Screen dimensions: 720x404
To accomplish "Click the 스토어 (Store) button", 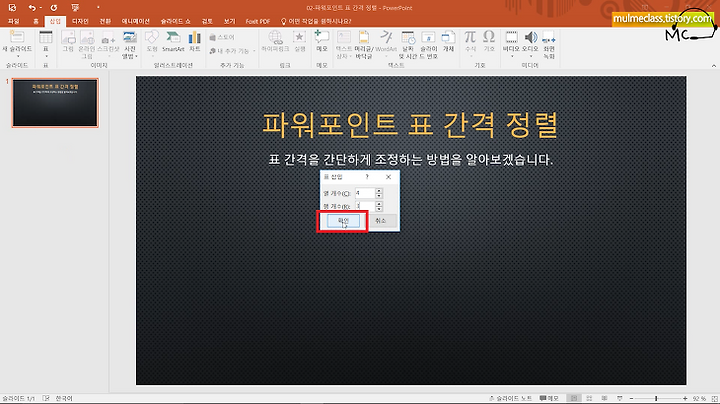I will [x=222, y=37].
